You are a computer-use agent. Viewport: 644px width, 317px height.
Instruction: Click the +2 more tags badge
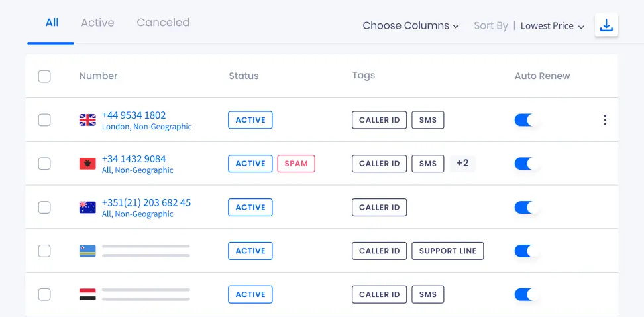tap(462, 164)
